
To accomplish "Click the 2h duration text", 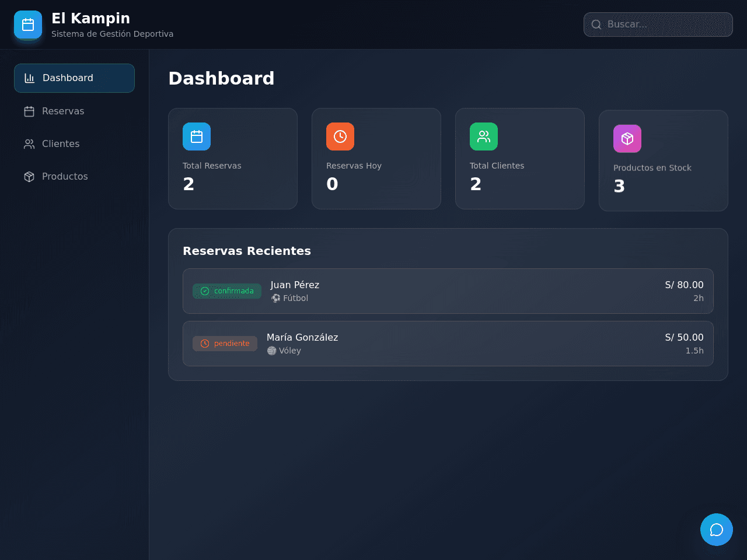I will tap(699, 298).
